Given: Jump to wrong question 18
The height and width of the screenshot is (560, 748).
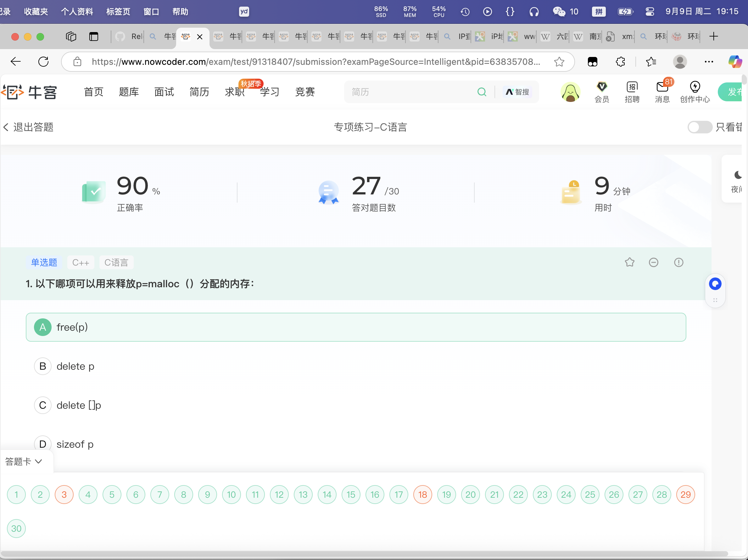Looking at the screenshot, I should [x=422, y=494].
